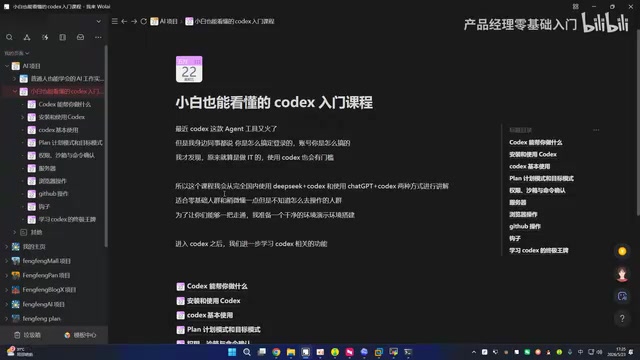Click the page calendar icon showing 22
640x360 pixels.
coord(189,69)
